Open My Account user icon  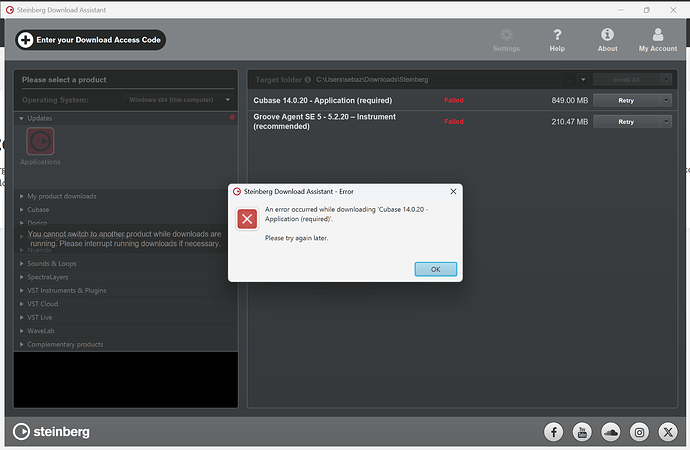click(658, 40)
